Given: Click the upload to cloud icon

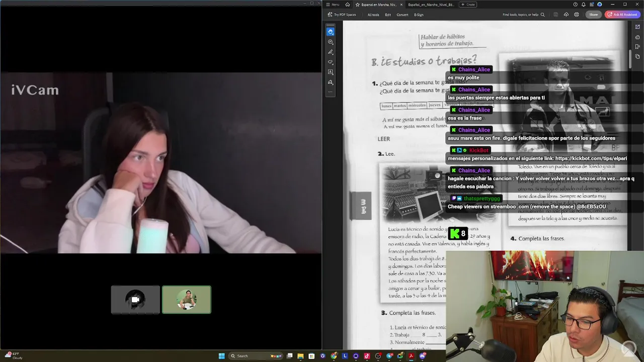Looking at the screenshot, I should 566,15.
